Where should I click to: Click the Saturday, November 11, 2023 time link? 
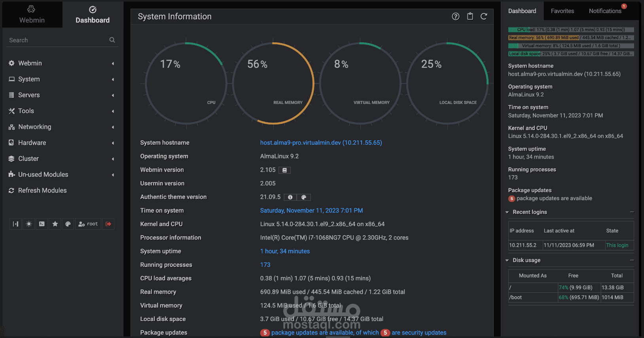point(311,211)
